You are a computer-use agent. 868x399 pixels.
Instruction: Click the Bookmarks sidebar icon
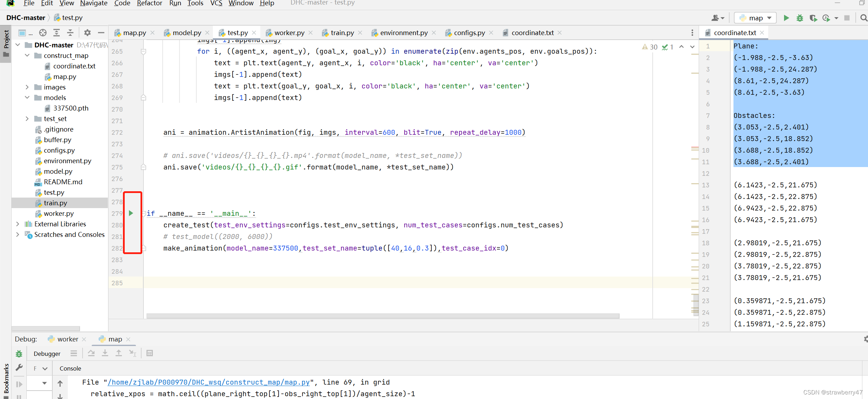pyautogui.click(x=6, y=381)
